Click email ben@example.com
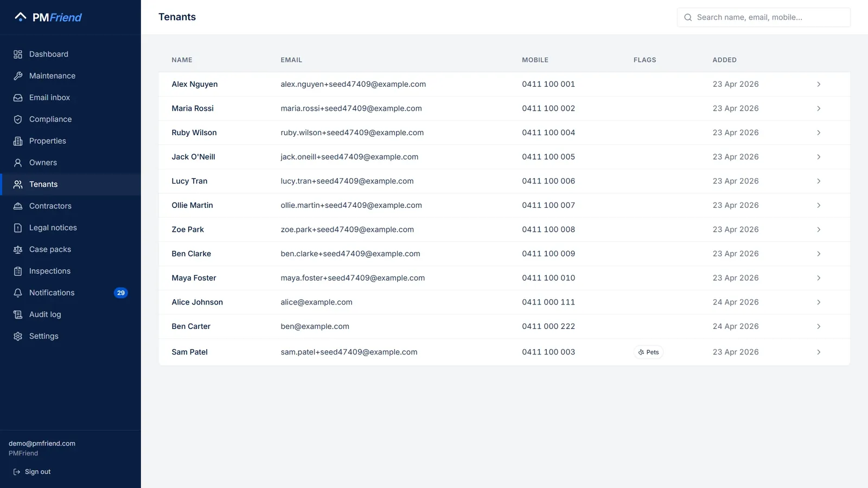This screenshot has height=488, width=868. [315, 326]
